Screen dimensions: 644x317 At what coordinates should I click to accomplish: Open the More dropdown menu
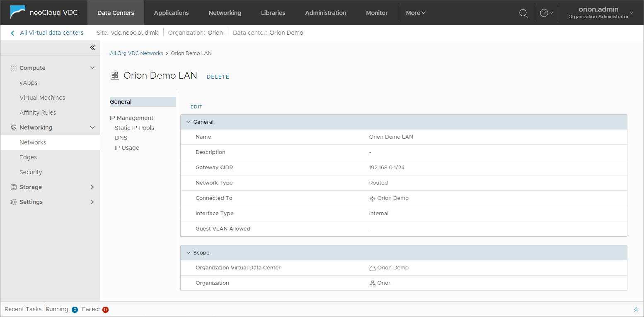[x=416, y=13]
